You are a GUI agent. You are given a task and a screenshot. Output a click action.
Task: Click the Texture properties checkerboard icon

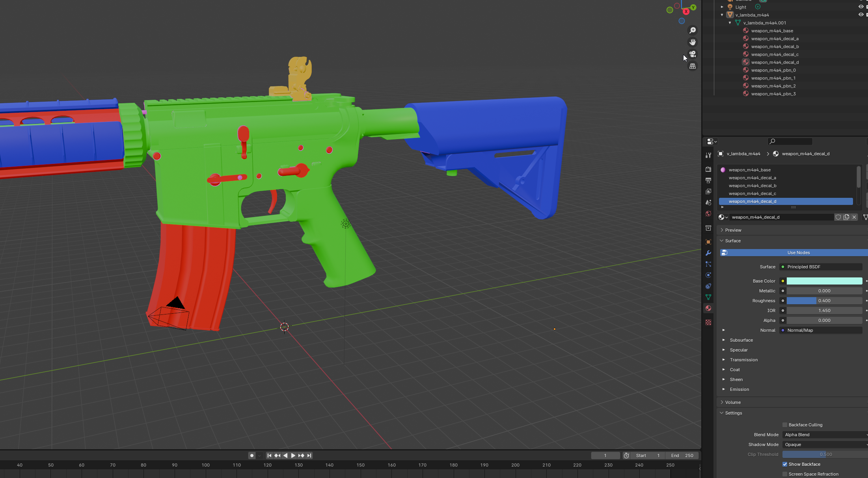pyautogui.click(x=708, y=322)
